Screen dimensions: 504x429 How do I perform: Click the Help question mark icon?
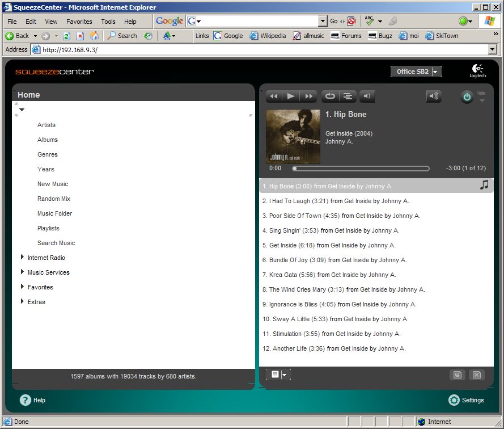coord(26,400)
